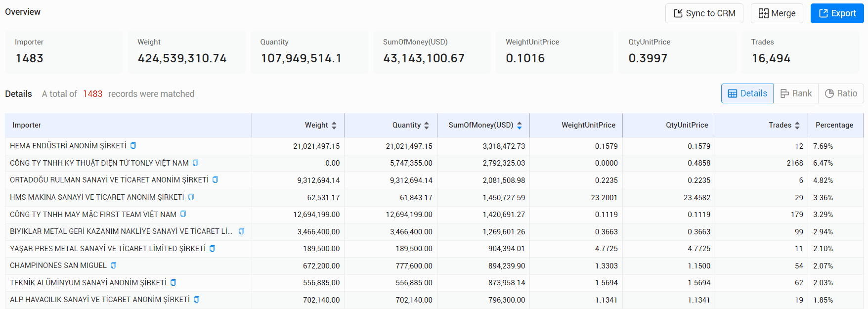Open HMS MAKİNA SANAYİ VE TİCARET importer
The width and height of the screenshot is (868, 309).
click(x=97, y=197)
